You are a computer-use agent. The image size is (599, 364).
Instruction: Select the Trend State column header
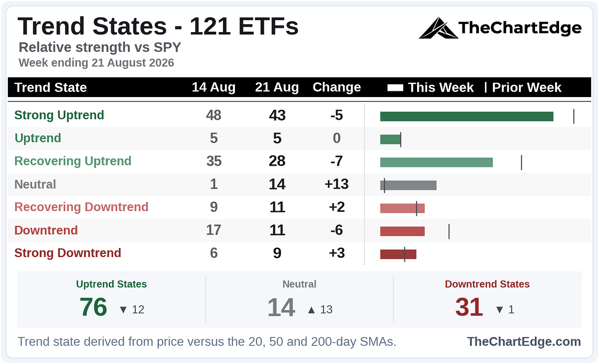click(x=51, y=87)
